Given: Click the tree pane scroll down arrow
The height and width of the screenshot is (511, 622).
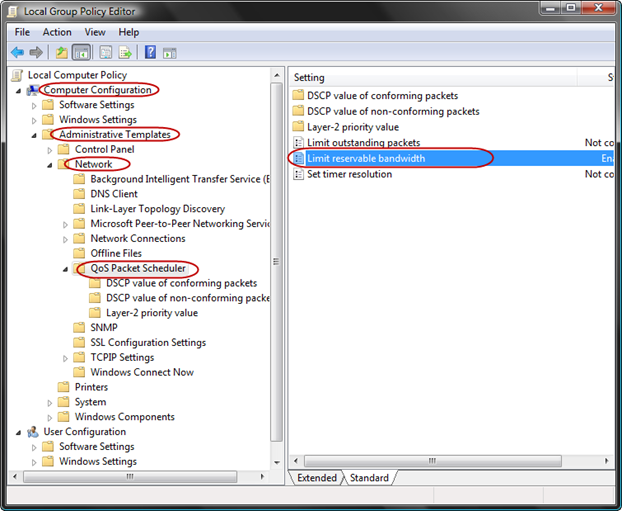Looking at the screenshot, I should 276,462.
